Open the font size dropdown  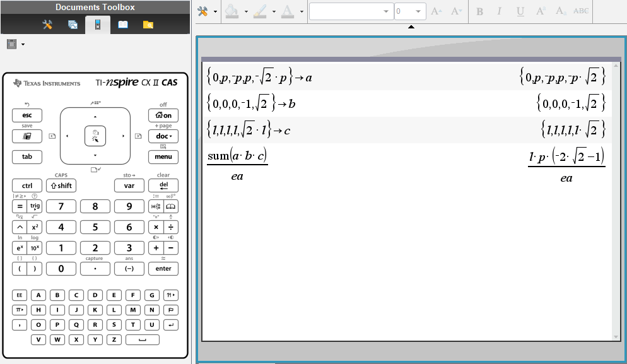pos(410,11)
